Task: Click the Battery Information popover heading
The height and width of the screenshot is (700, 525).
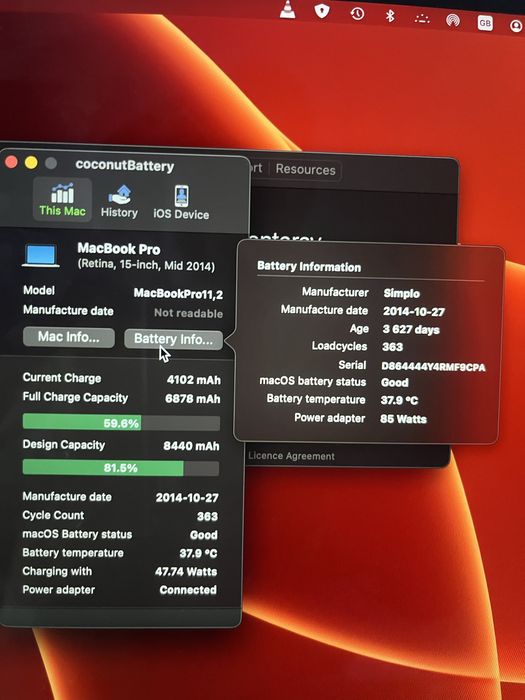Action: 309,267
